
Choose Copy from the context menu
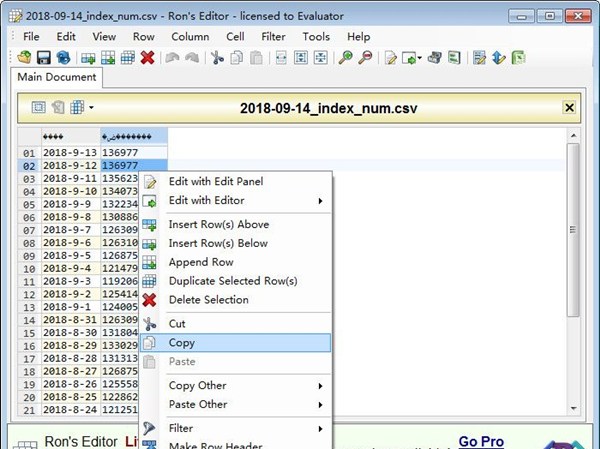click(x=182, y=343)
